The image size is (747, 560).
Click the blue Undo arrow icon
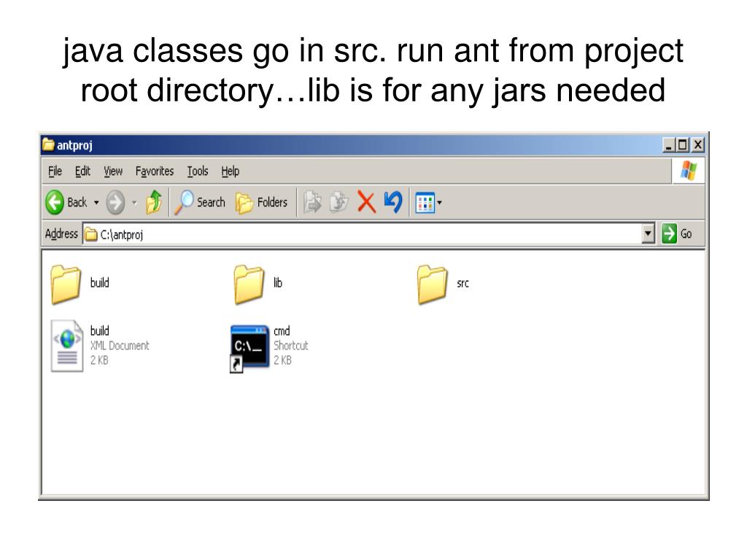tap(393, 202)
